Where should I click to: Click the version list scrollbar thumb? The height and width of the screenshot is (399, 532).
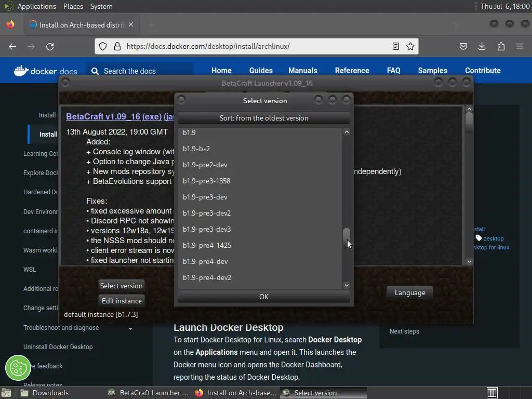(347, 237)
